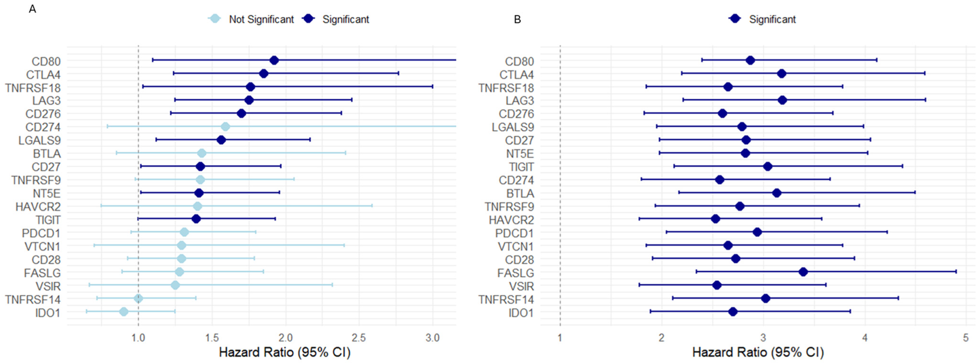Screen dimensions: 980x363
Task: Select the LAG3 point in panel B
Action: coord(782,100)
